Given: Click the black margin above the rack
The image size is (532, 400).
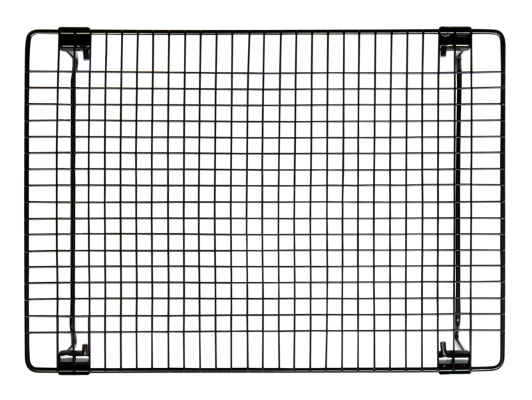Looking at the screenshot, I should (265, 12).
